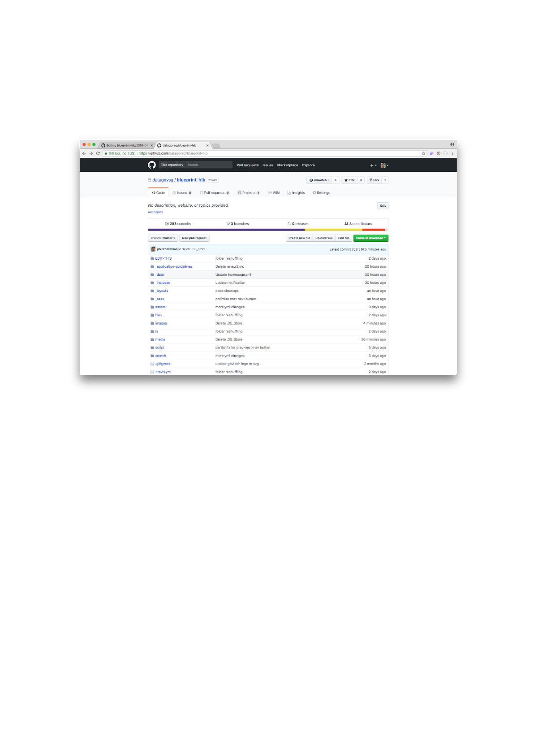View the 3 branches link
This screenshot has height=756, width=534.
pos(238,224)
